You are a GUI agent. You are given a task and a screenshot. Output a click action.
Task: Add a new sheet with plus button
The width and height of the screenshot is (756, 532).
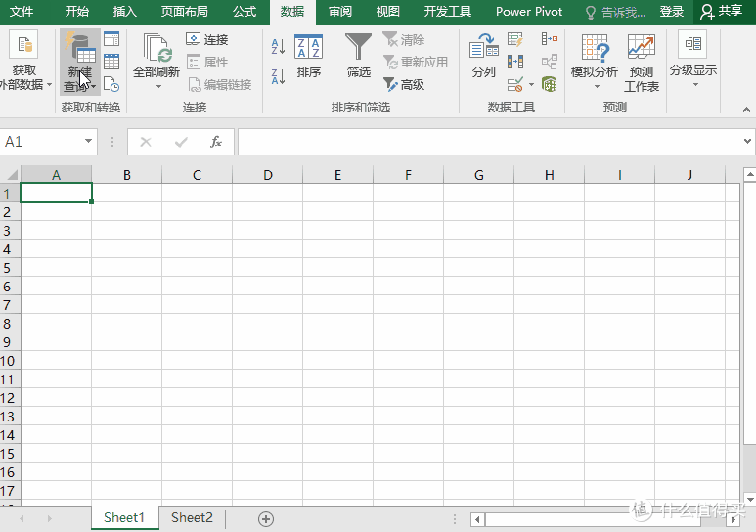pos(265,518)
